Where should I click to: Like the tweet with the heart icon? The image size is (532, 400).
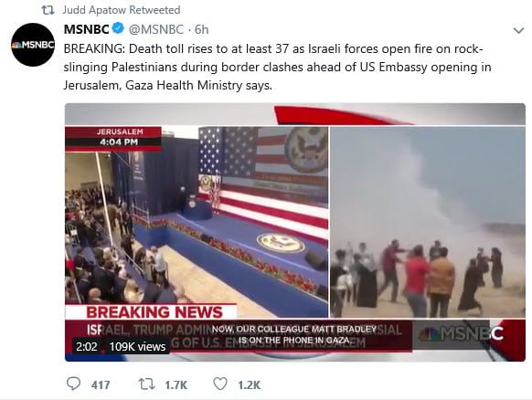tap(220, 384)
